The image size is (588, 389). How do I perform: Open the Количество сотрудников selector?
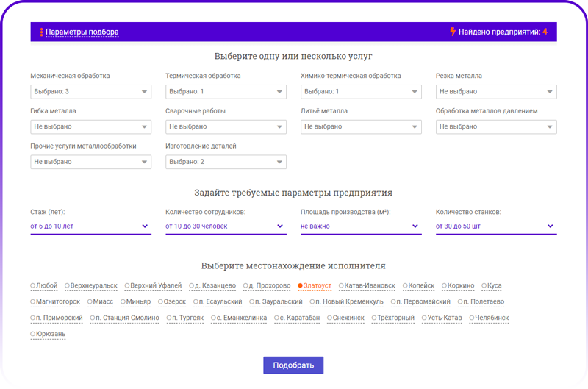[226, 226]
